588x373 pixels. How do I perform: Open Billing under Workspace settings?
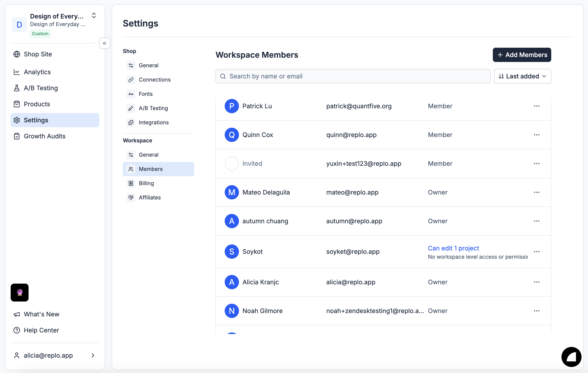tap(146, 183)
